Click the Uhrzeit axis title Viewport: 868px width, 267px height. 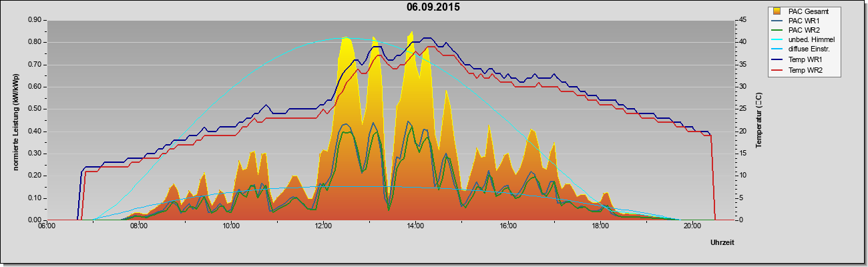point(722,243)
